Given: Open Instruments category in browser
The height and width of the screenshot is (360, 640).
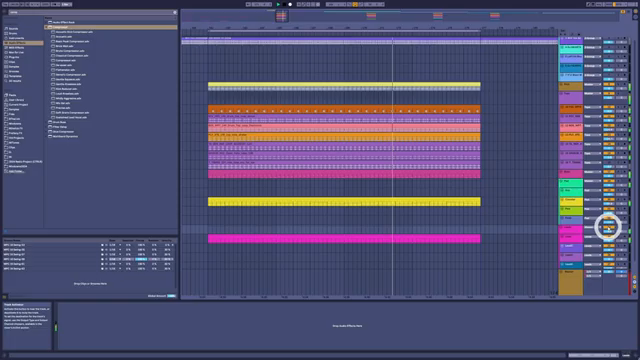Looking at the screenshot, I should 16,38.
